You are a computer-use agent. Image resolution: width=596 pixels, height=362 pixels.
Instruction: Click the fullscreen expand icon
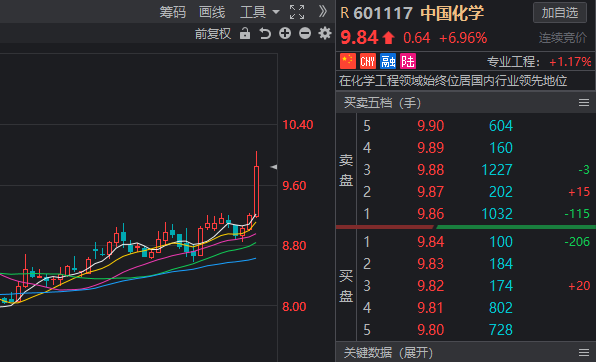click(297, 12)
